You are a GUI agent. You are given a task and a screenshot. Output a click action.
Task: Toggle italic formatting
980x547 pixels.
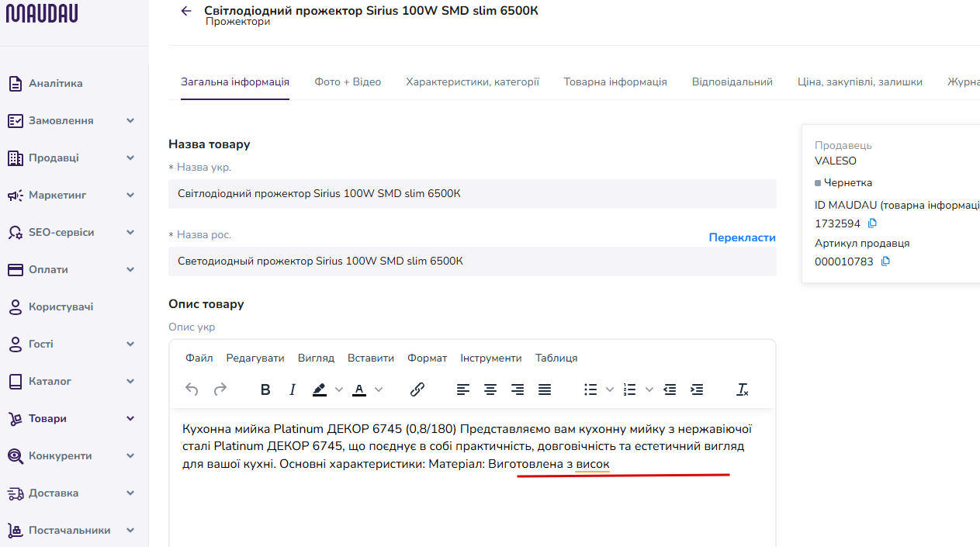click(293, 389)
